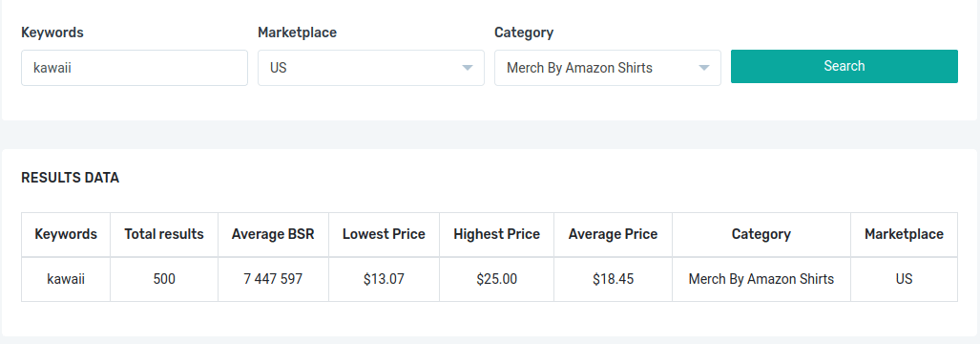This screenshot has height=344, width=980.
Task: Select the $25.00 highest price cell
Action: 496,279
